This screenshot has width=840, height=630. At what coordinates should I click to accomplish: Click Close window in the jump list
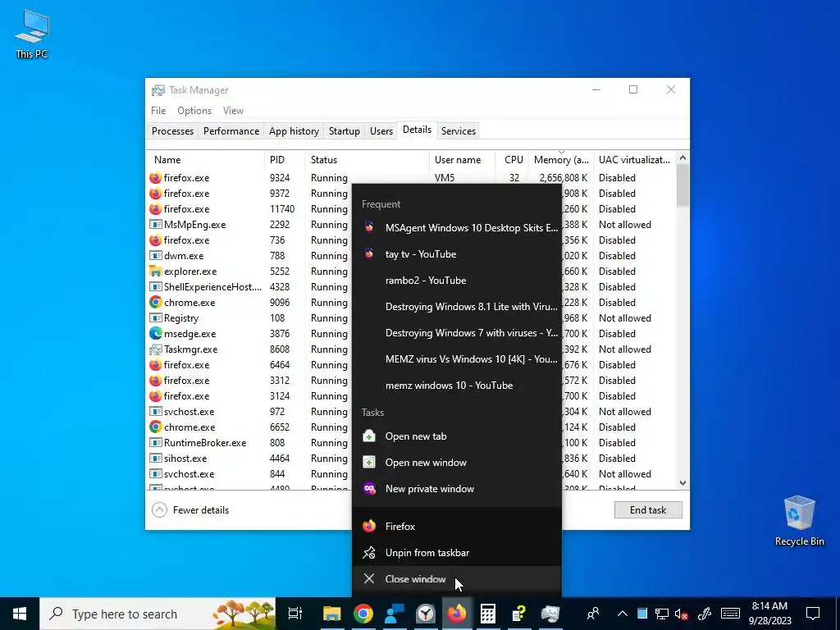point(456,578)
